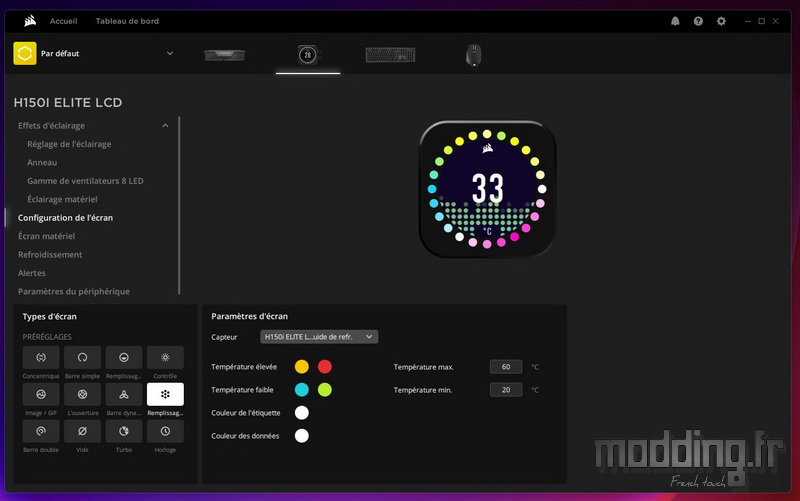Select the Vide screen preset
The width and height of the screenshot is (800, 501).
point(82,431)
